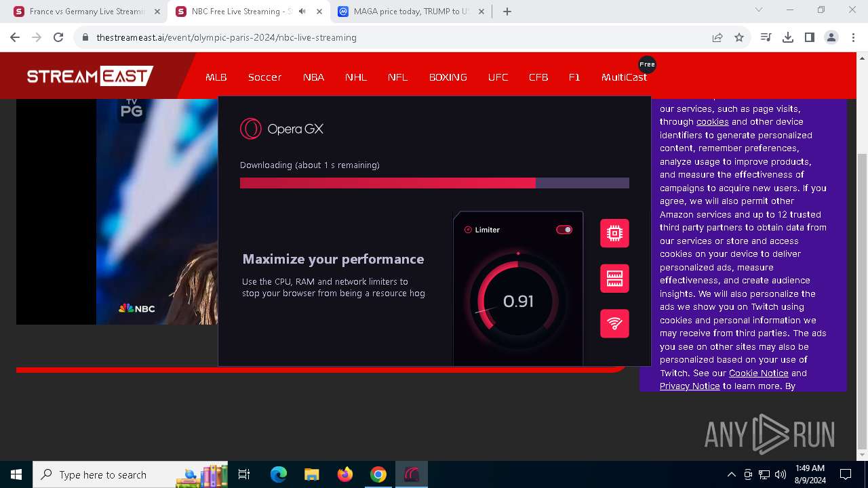Open media controls icon in toolbar
The image size is (868, 488).
766,37
